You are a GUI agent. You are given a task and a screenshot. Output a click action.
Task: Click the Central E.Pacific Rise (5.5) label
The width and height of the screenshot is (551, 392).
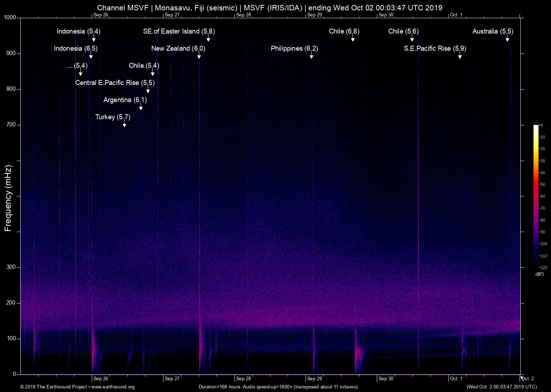click(115, 83)
